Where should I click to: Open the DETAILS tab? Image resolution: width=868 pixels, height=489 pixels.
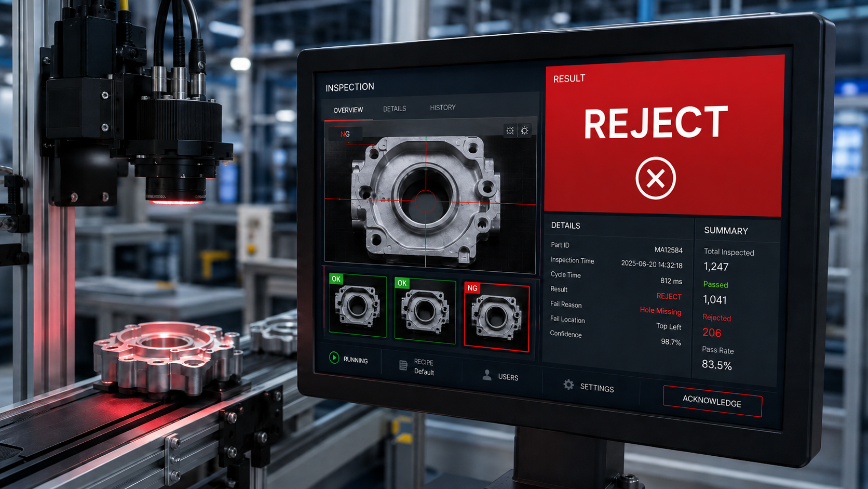tap(395, 109)
